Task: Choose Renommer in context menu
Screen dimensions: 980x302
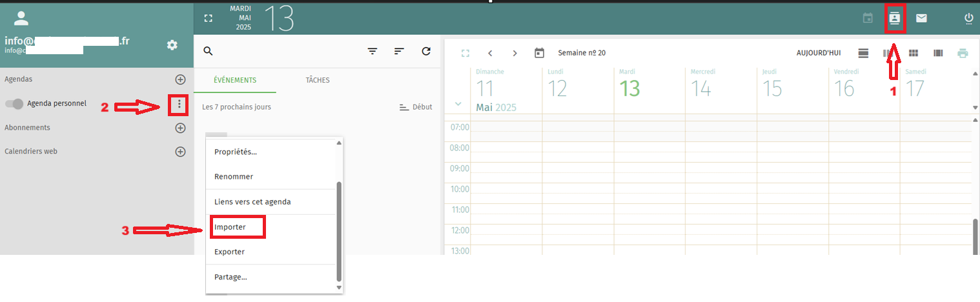Action: 271,177
